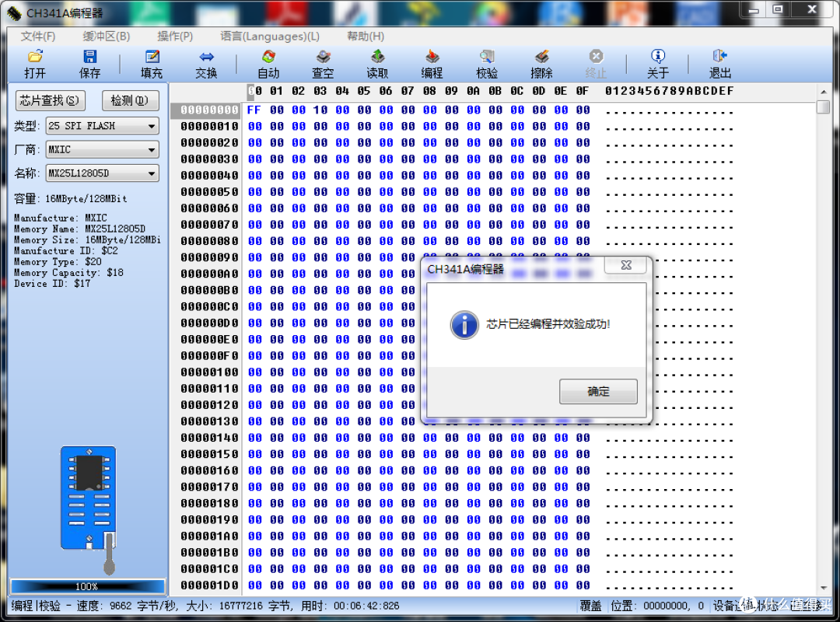
Task: Click the 用时: 00:06:42:826 status text
Action: (x=350, y=606)
